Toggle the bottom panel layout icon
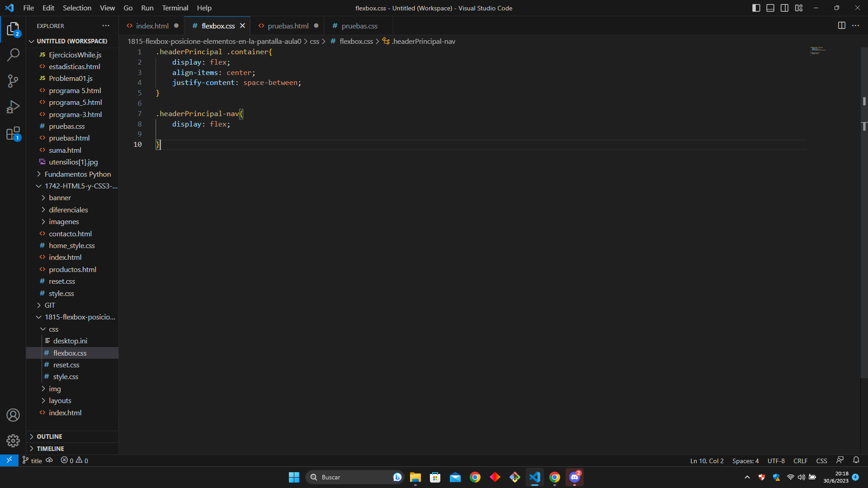Screen dimensions: 868x488 [770, 8]
